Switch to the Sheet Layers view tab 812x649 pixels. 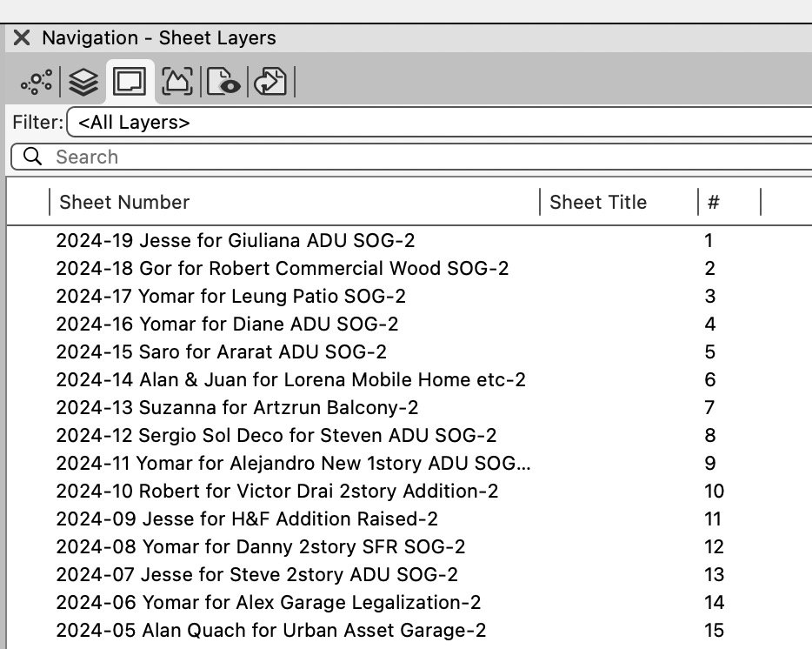[130, 81]
